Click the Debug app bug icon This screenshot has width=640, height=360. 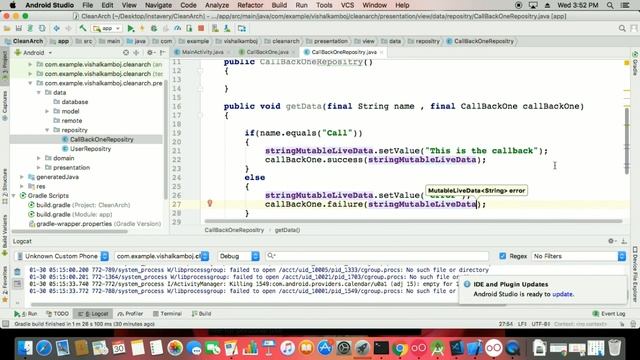coord(154,29)
